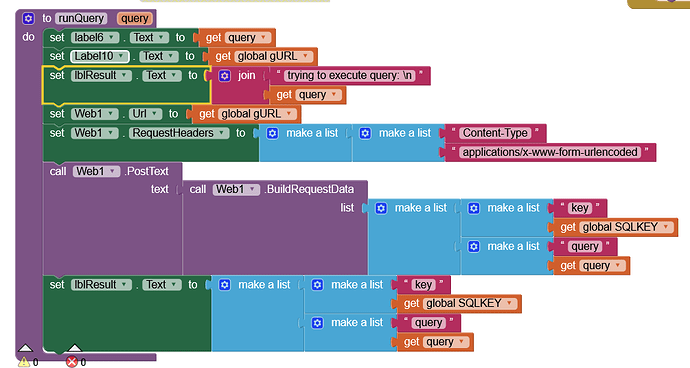Open the join block mutator gear

click(224, 76)
